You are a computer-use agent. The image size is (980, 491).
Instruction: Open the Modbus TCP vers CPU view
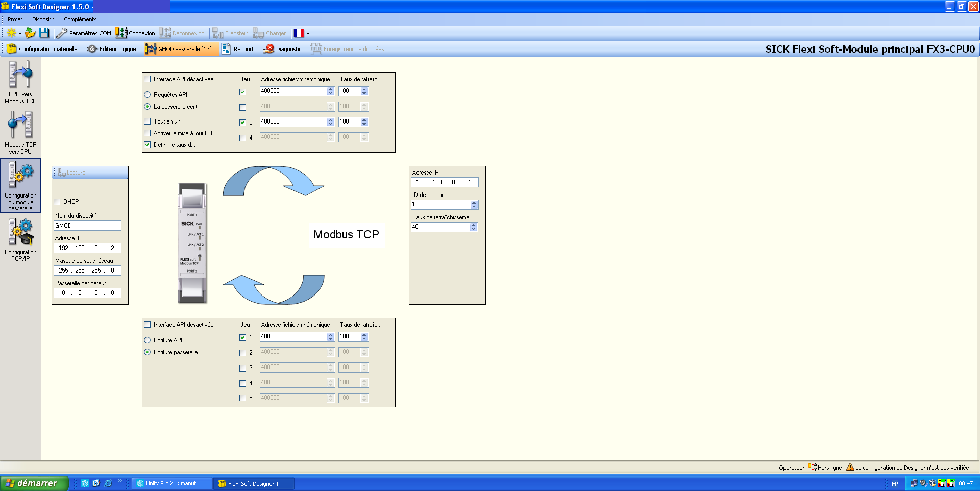coord(20,132)
